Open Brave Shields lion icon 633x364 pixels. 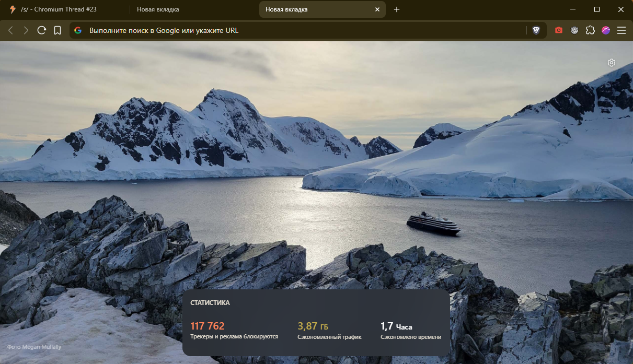pyautogui.click(x=536, y=30)
